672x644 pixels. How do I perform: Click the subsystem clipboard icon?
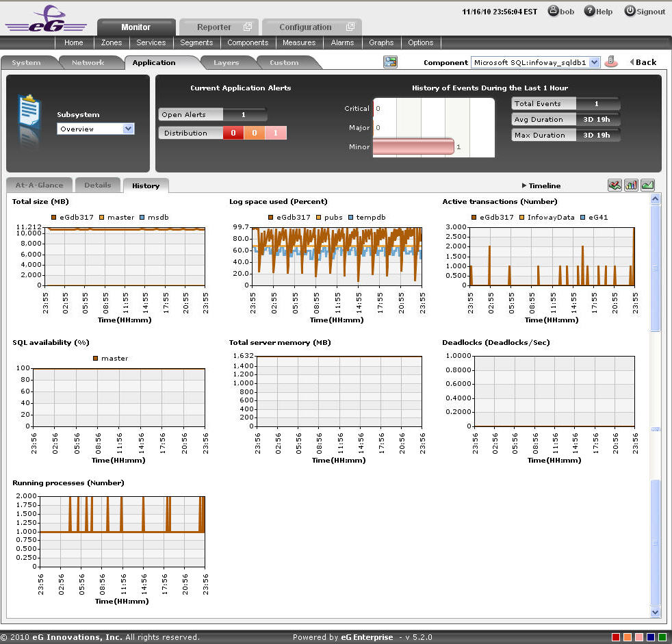[x=29, y=111]
